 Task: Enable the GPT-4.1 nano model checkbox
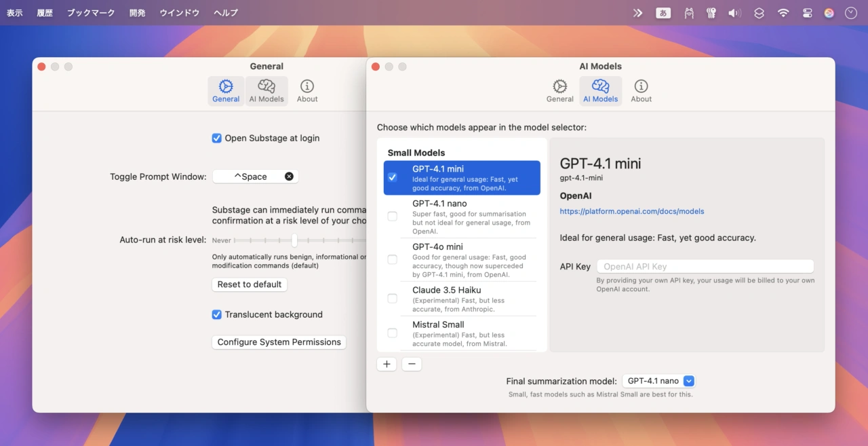(392, 216)
